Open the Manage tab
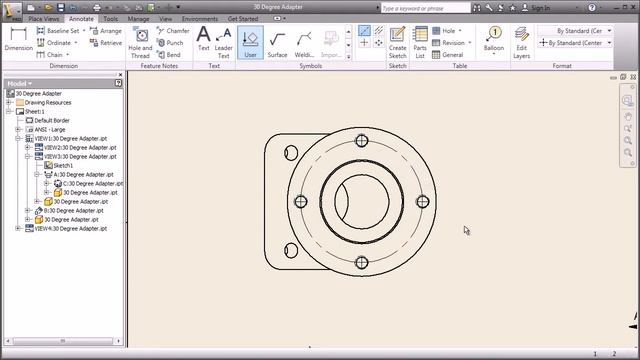 (138, 19)
